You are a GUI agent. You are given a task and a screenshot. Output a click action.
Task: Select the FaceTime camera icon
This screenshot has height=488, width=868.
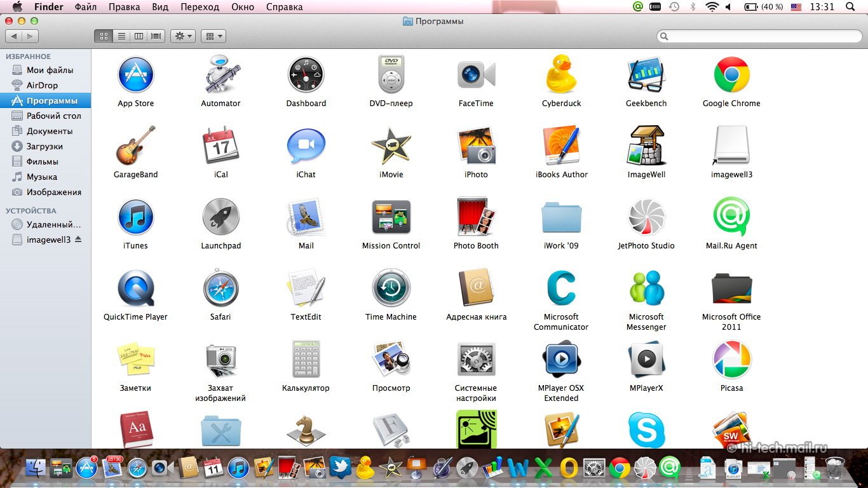(x=477, y=75)
